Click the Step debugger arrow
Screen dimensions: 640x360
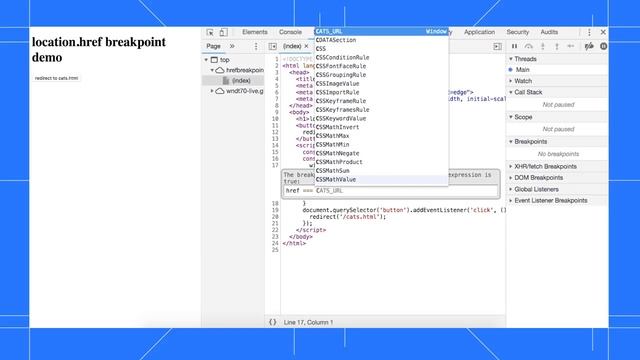click(x=571, y=47)
